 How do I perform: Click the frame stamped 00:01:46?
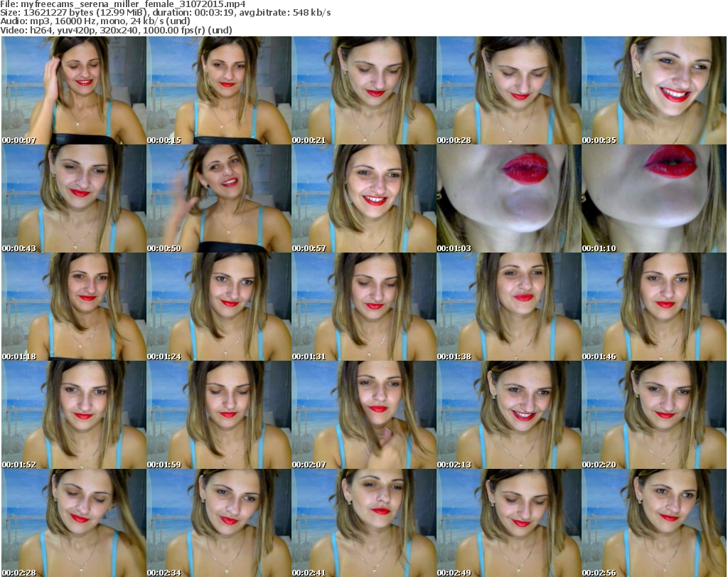point(654,307)
